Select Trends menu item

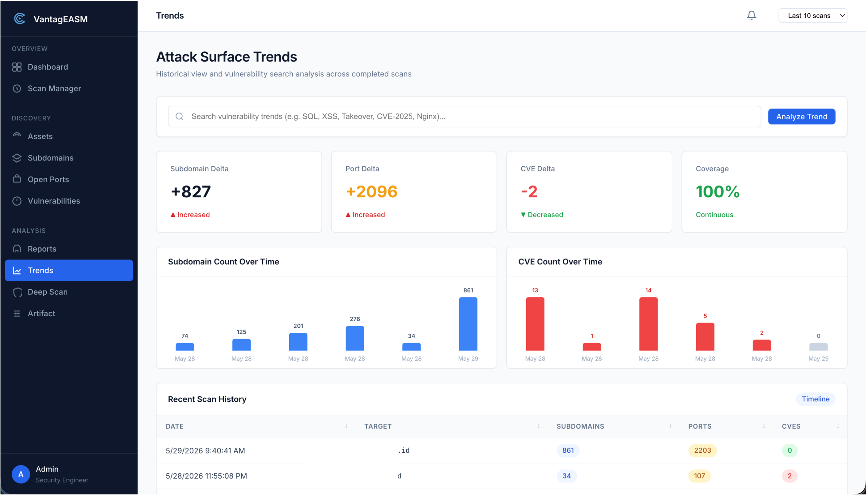pyautogui.click(x=69, y=271)
